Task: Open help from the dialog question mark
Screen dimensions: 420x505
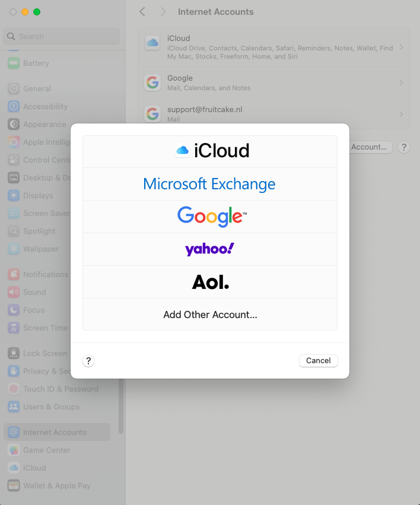Action: click(88, 361)
